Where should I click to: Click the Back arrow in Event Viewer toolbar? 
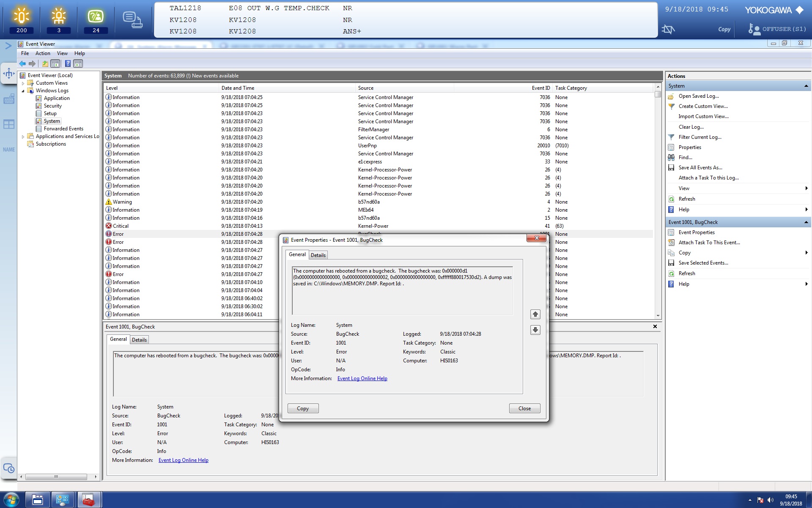click(22, 64)
